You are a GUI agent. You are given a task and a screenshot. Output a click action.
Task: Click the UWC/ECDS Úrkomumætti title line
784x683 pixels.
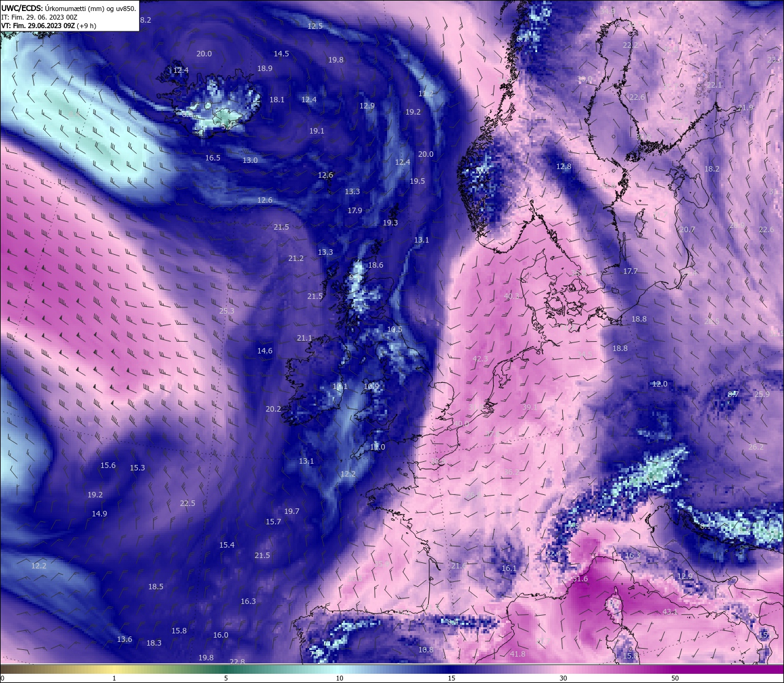69,8
